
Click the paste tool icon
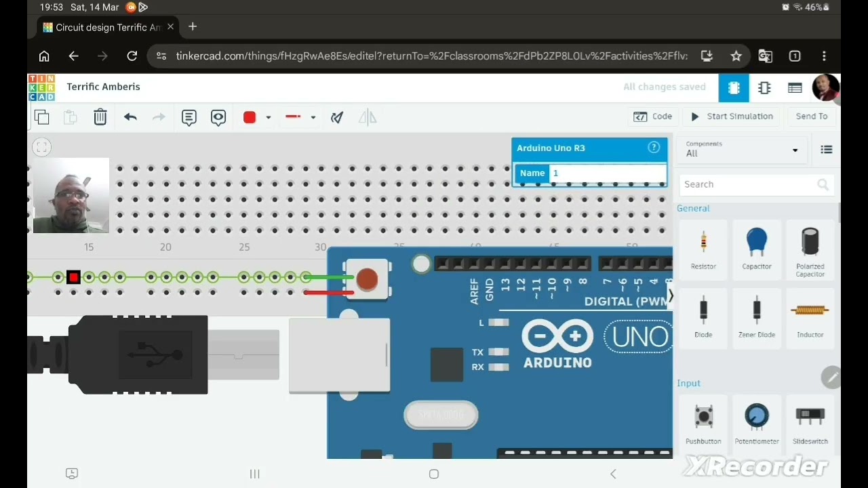[x=71, y=117]
